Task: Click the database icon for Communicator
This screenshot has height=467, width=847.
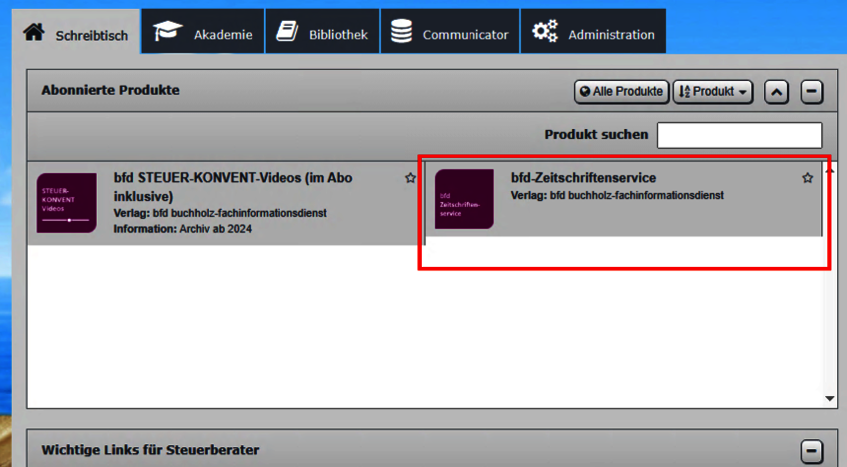Action: (x=401, y=31)
